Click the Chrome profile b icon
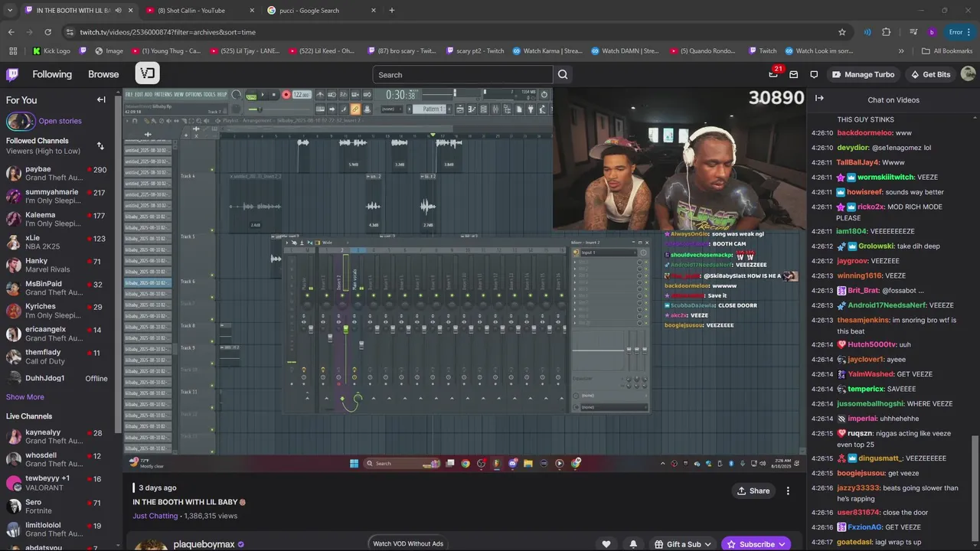The width and height of the screenshot is (980, 551). 932,32
